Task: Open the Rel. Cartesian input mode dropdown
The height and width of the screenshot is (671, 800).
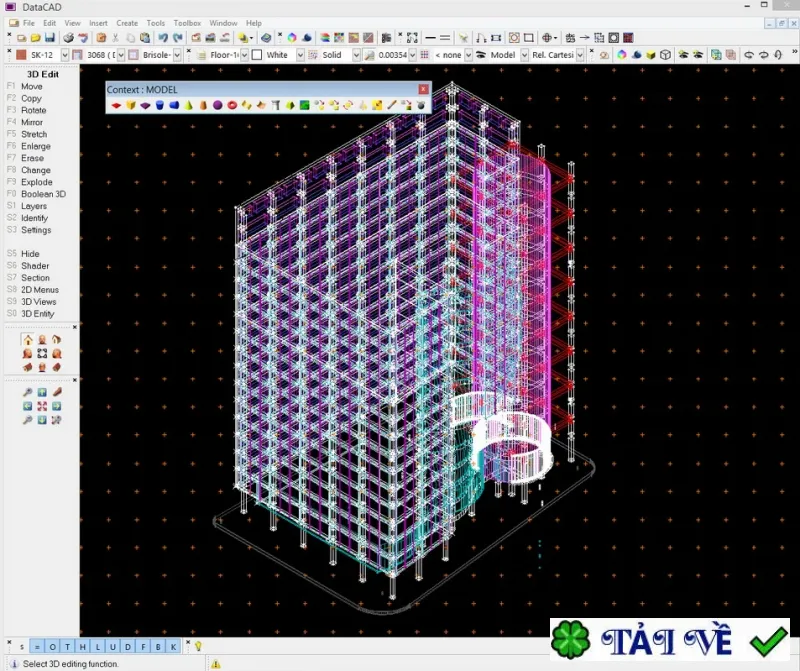Action: (x=580, y=55)
